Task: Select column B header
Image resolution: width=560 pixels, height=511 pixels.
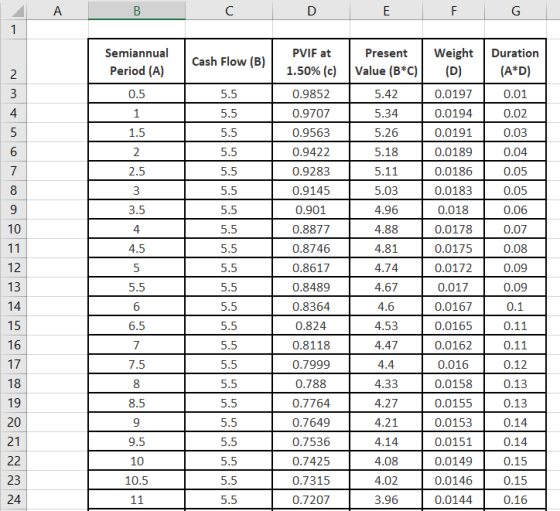Action: (x=137, y=11)
